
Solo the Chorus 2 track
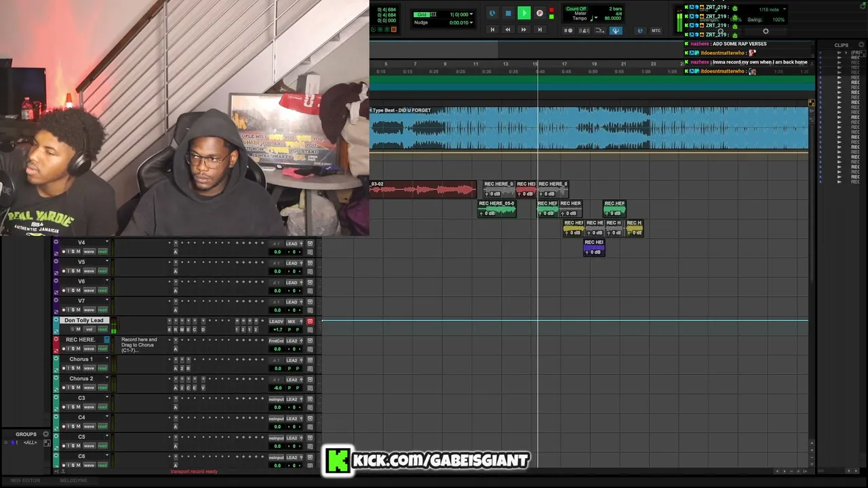tap(73, 388)
